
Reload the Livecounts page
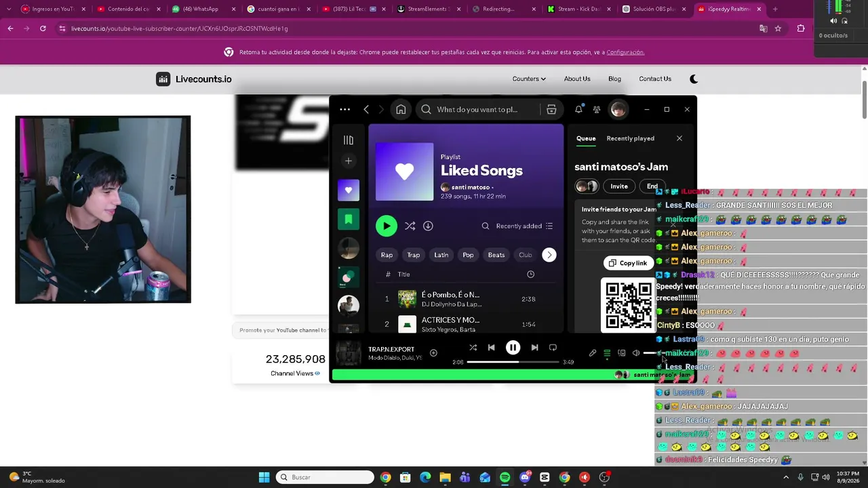click(43, 28)
